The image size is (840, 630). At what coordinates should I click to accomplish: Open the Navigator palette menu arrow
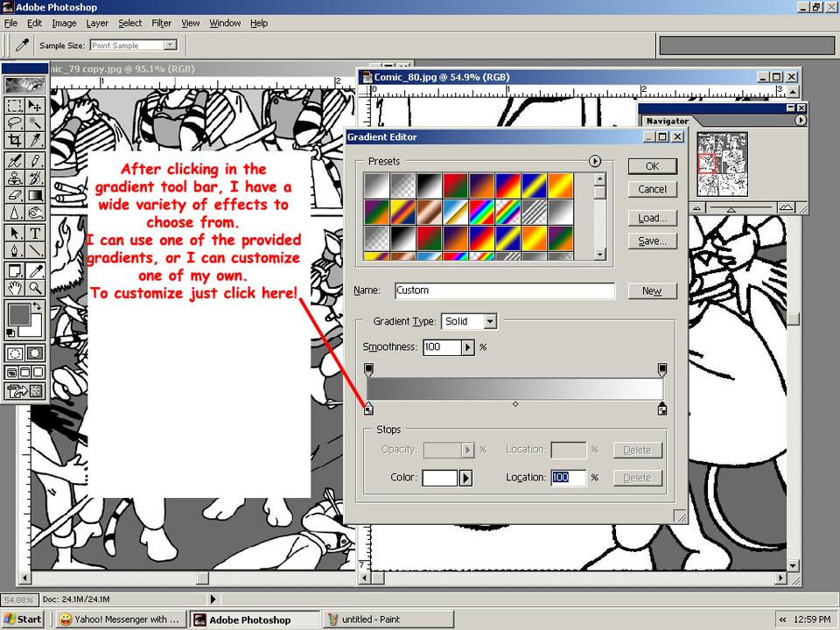point(800,121)
